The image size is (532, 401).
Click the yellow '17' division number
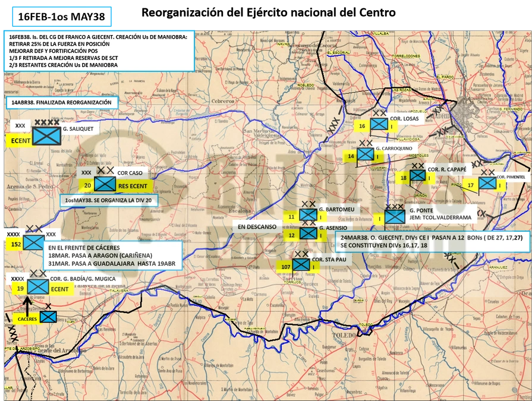point(471,185)
